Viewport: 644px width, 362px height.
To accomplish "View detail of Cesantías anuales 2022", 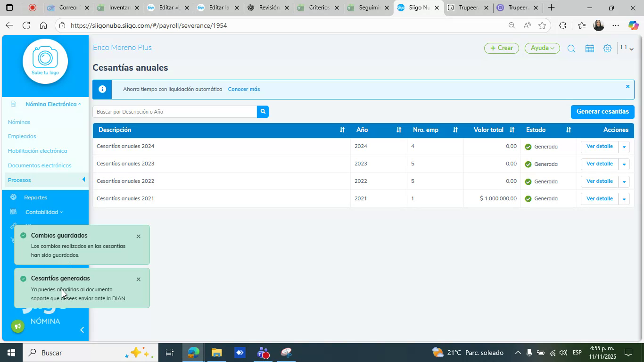I will coord(599,181).
